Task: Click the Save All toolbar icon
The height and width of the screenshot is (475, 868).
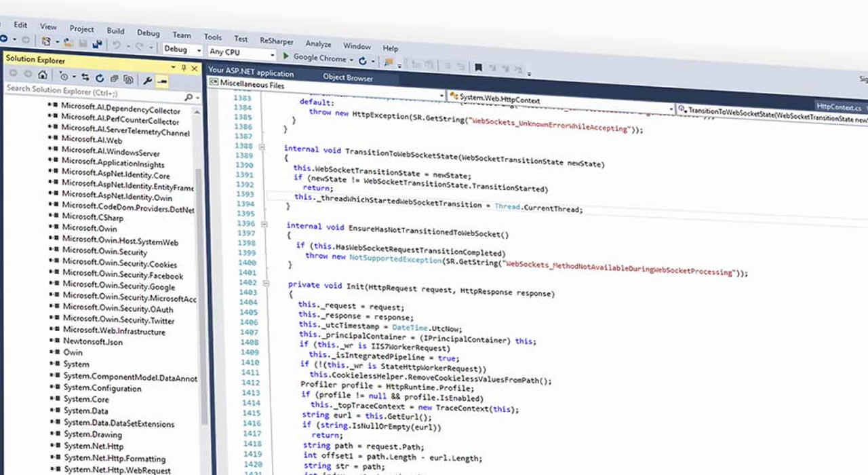Action: tap(97, 45)
